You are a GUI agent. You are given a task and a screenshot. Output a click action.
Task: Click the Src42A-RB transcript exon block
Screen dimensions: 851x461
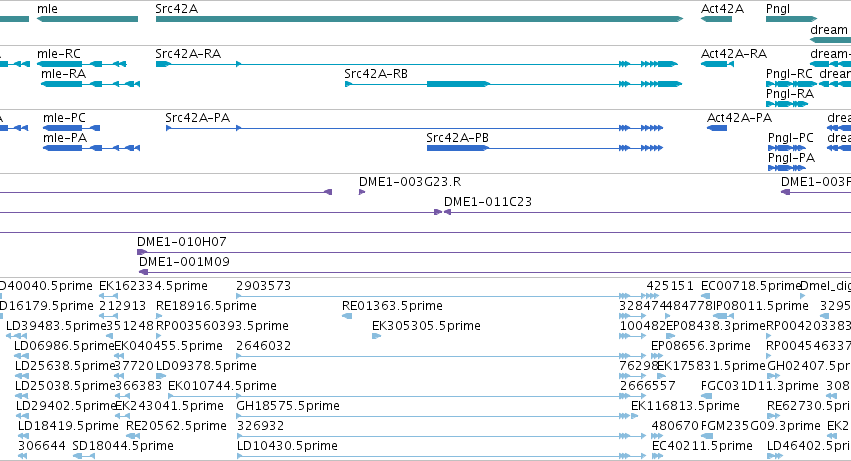(458, 84)
